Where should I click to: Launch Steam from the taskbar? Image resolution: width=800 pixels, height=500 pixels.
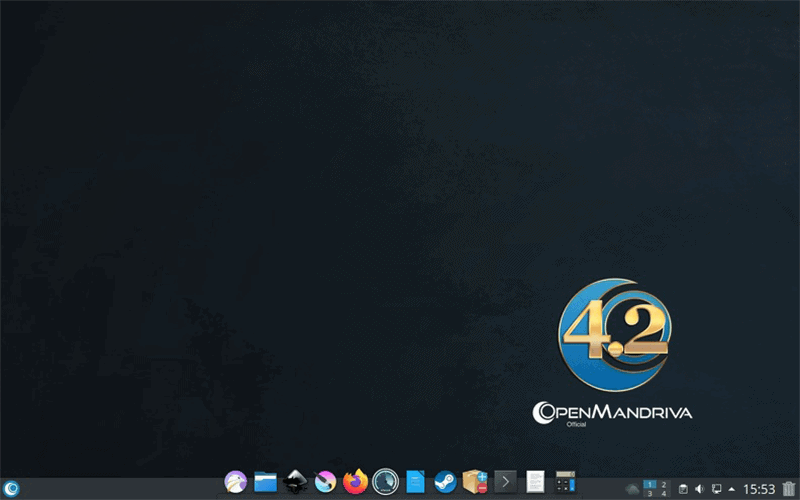pyautogui.click(x=445, y=483)
